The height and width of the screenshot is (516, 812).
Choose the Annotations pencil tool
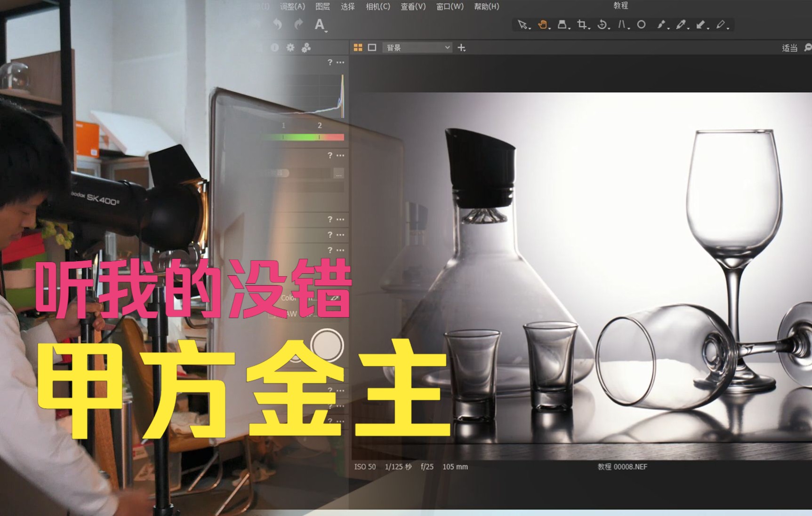[721, 24]
